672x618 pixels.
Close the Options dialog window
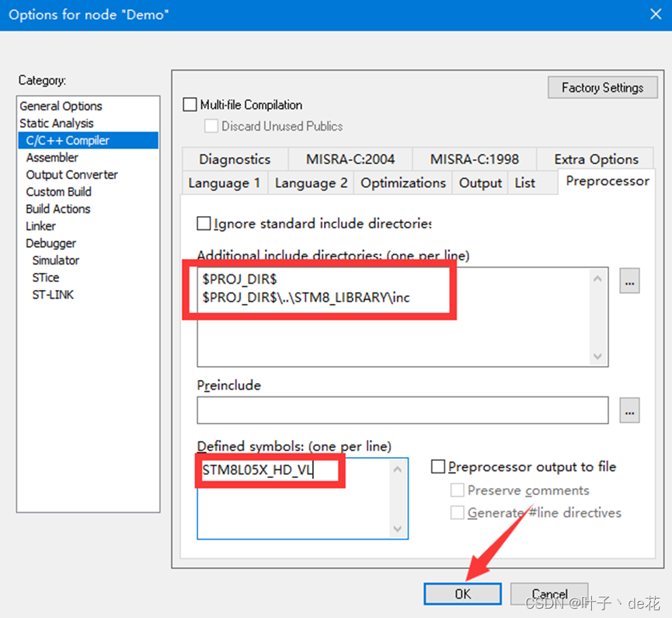tap(654, 14)
